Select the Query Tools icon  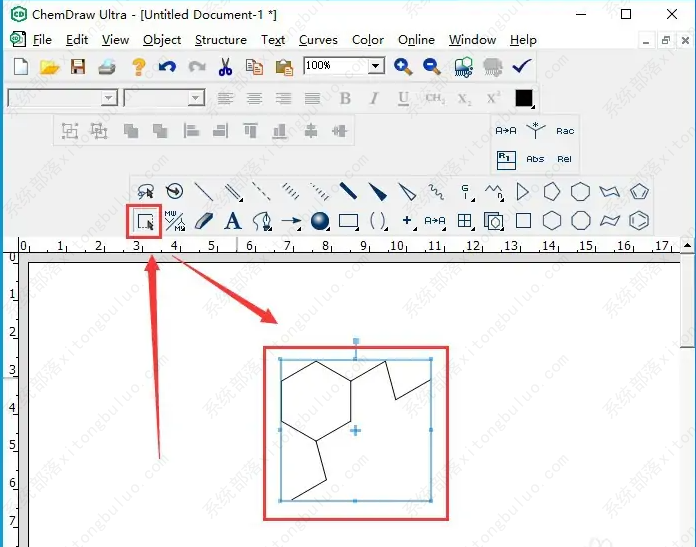(x=466, y=192)
